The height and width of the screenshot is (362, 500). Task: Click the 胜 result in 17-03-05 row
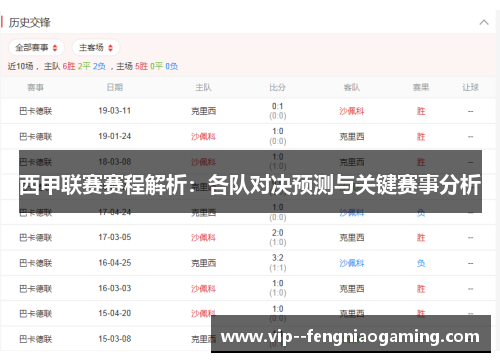pyautogui.click(x=421, y=238)
